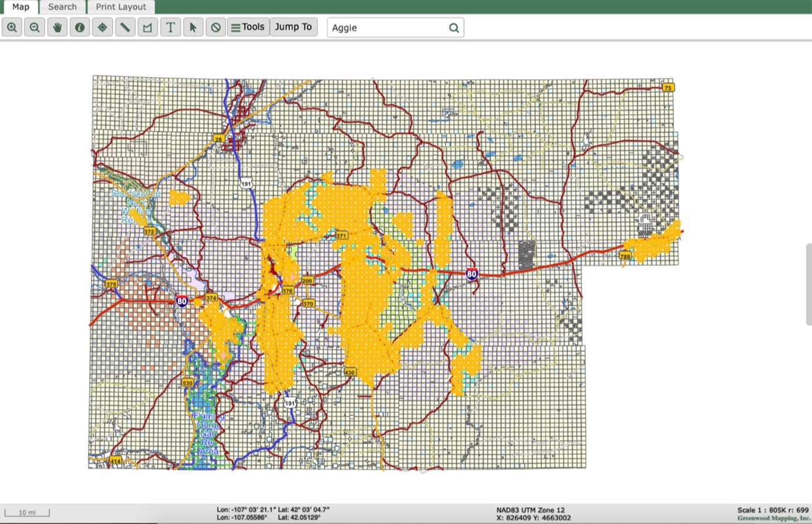Click the search box containing Aggie

coord(387,28)
